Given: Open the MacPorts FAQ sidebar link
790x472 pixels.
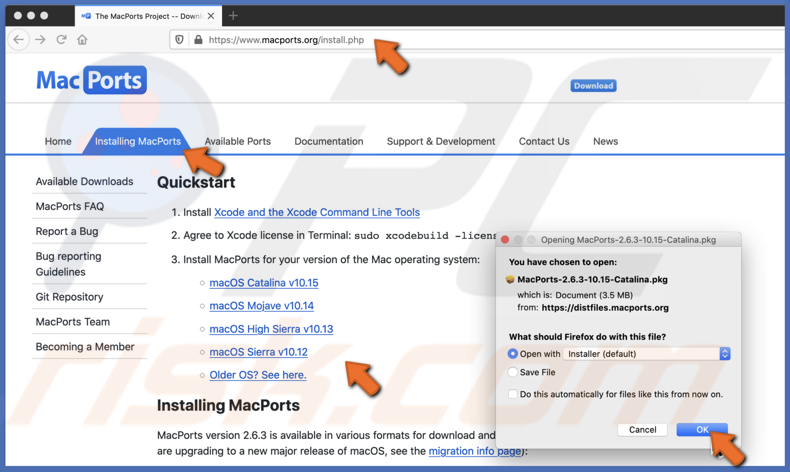Looking at the screenshot, I should coord(70,207).
